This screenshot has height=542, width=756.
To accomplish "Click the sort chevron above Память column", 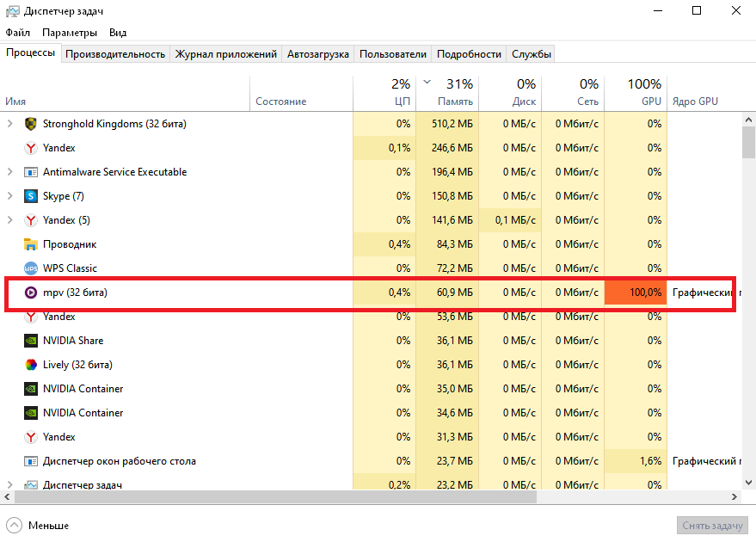I will tap(427, 82).
